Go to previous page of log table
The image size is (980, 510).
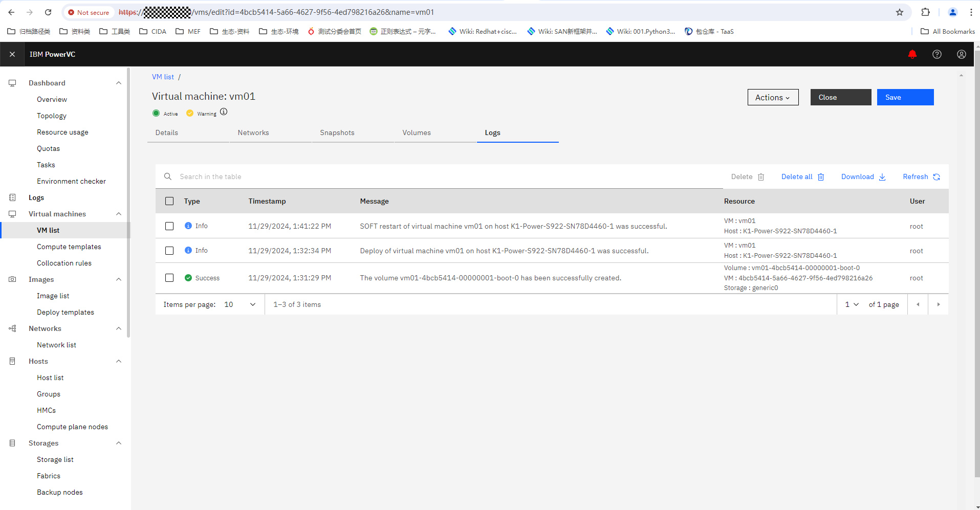pyautogui.click(x=918, y=304)
